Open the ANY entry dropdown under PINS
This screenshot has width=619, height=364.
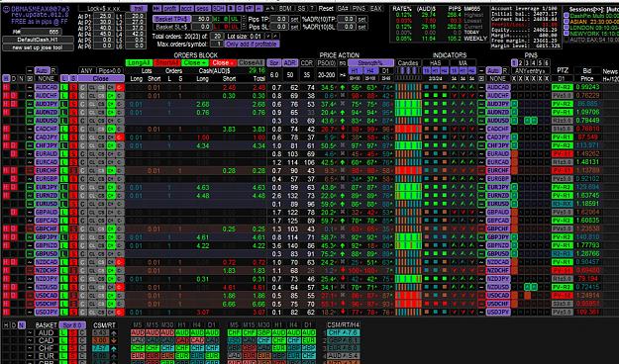coord(530,71)
